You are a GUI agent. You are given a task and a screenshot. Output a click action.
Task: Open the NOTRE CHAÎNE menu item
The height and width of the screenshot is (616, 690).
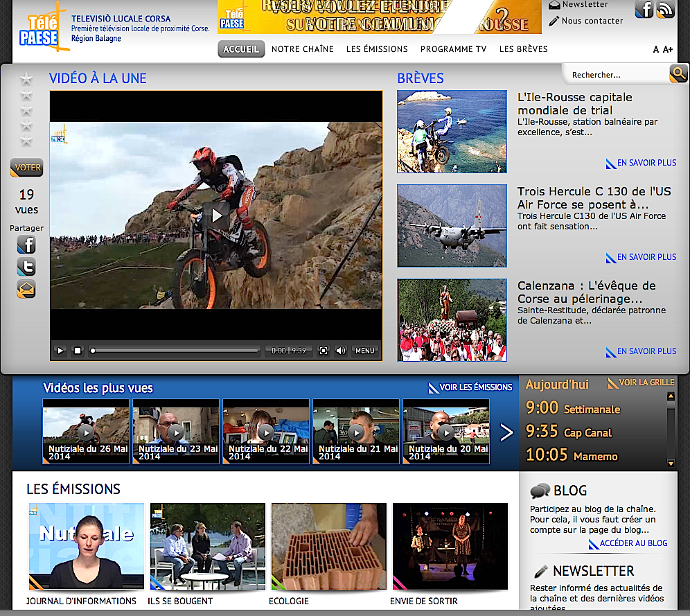(303, 49)
